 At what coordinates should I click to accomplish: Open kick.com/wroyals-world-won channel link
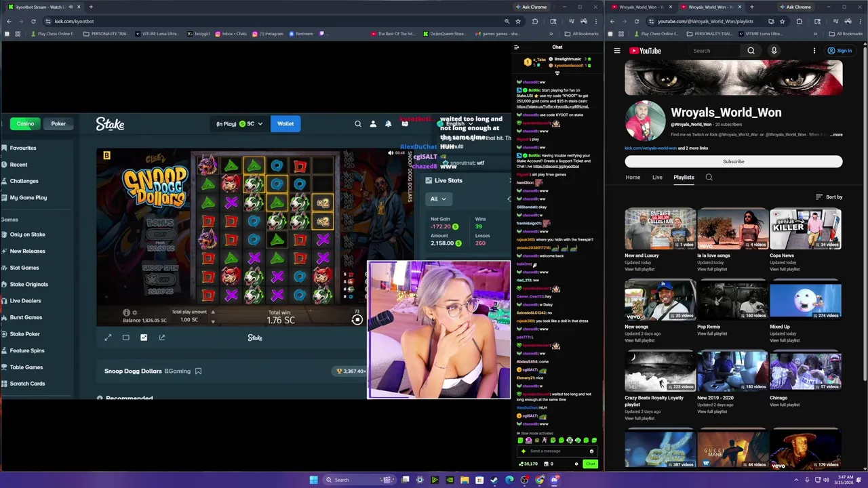651,148
